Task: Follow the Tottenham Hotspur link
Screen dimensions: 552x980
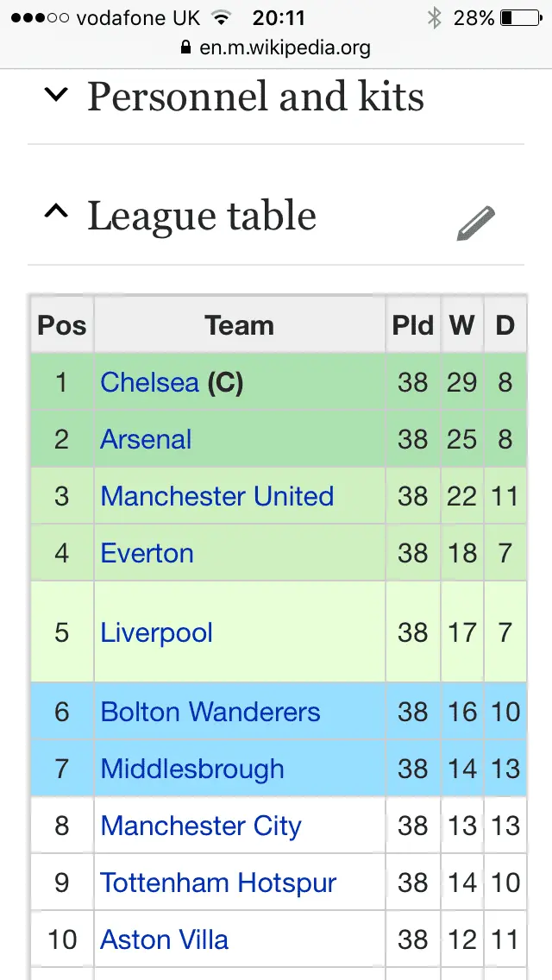Action: pyautogui.click(x=217, y=883)
